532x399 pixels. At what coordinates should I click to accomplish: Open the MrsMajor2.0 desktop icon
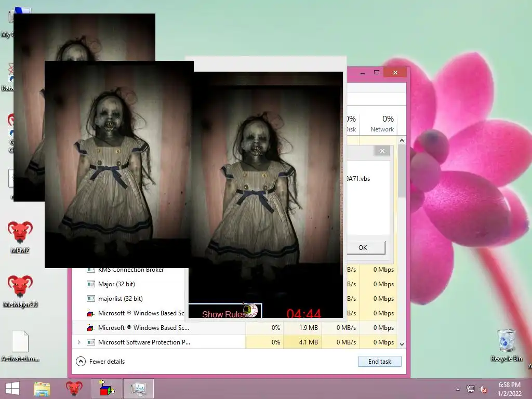(20, 291)
